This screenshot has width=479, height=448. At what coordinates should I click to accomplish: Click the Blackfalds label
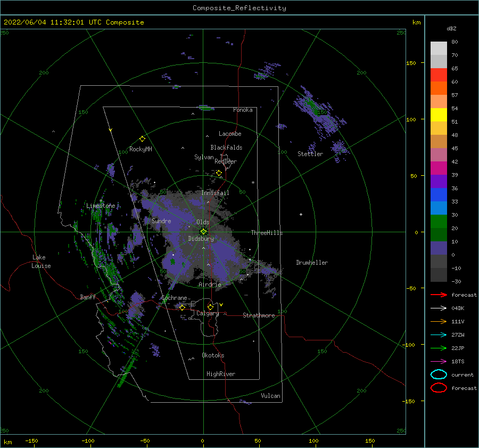click(x=226, y=148)
